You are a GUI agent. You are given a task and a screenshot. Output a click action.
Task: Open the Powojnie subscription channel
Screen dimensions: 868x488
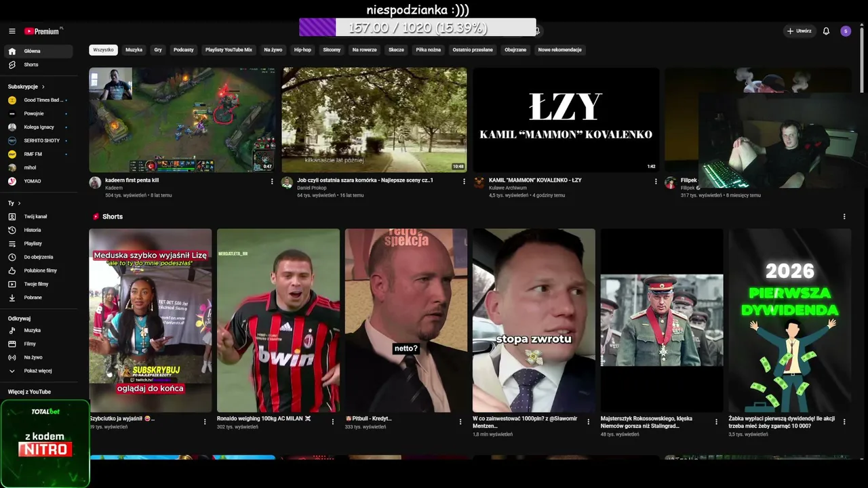click(x=39, y=114)
